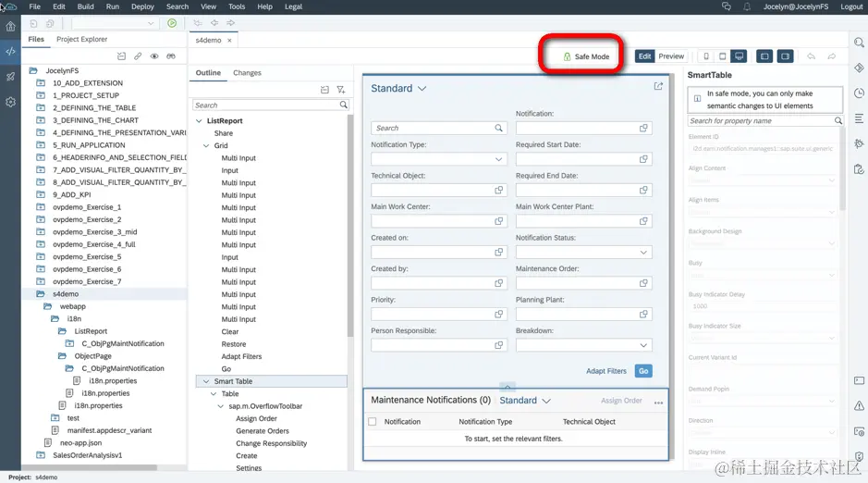Click the Files pane horizontal scrollbar
Screen dimensions: 868x483
(92, 467)
